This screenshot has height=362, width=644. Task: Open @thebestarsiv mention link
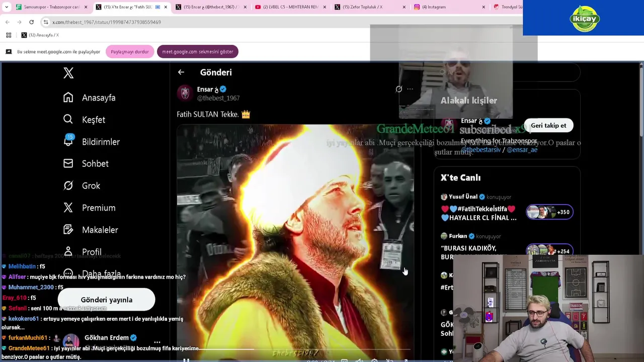point(481,150)
